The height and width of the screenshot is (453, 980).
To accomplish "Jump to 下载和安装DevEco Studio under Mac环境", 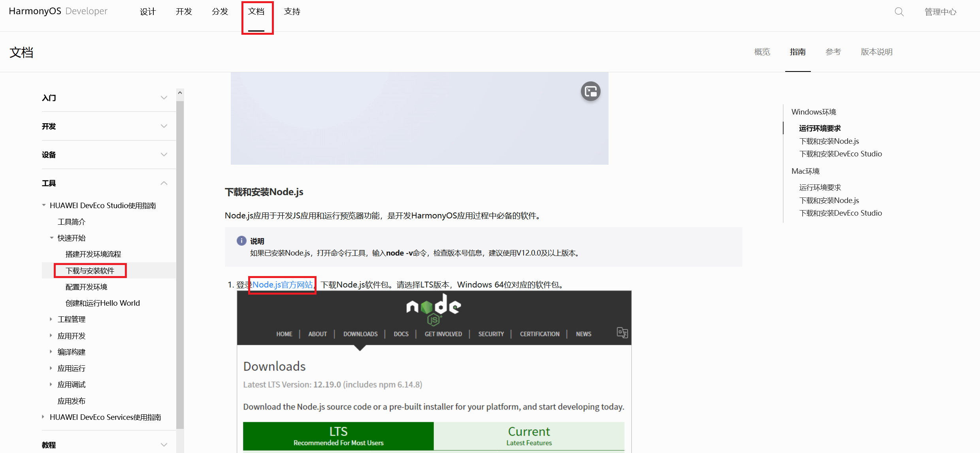I will click(840, 213).
